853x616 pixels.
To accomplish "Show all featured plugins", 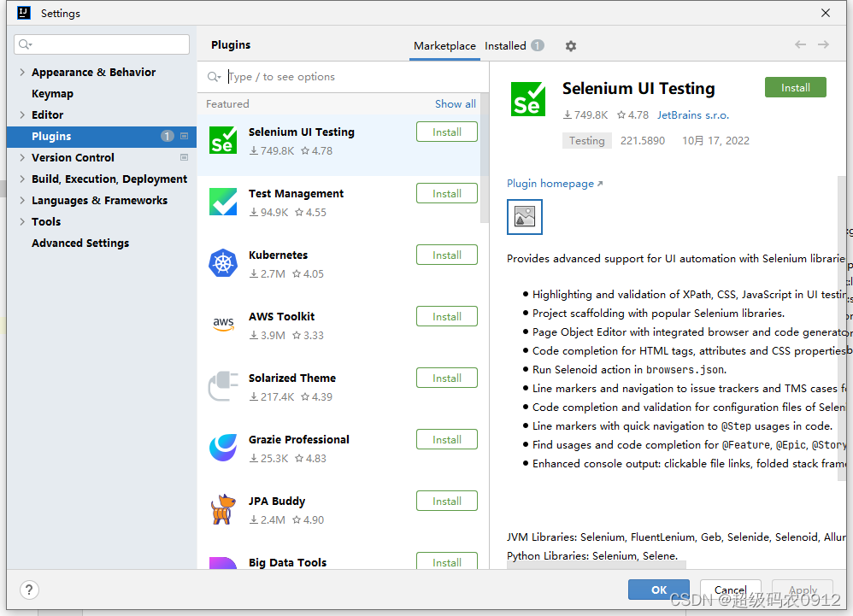I will pos(456,104).
